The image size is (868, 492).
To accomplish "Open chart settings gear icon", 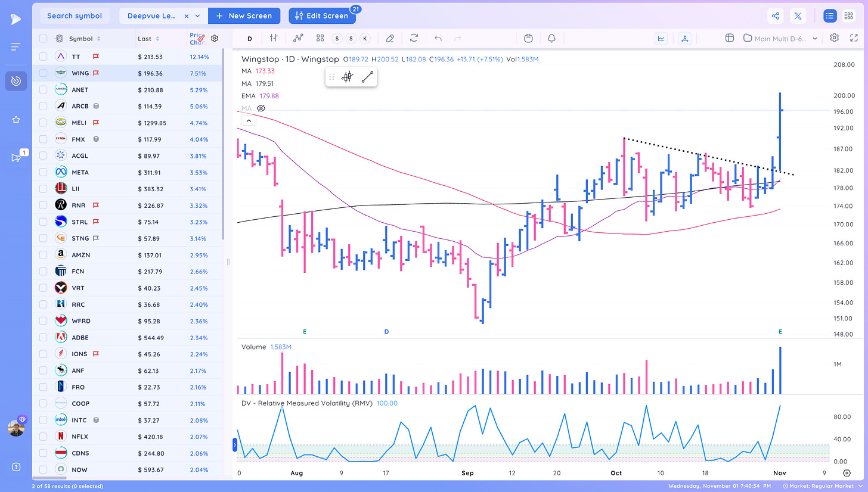I will pyautogui.click(x=835, y=38).
